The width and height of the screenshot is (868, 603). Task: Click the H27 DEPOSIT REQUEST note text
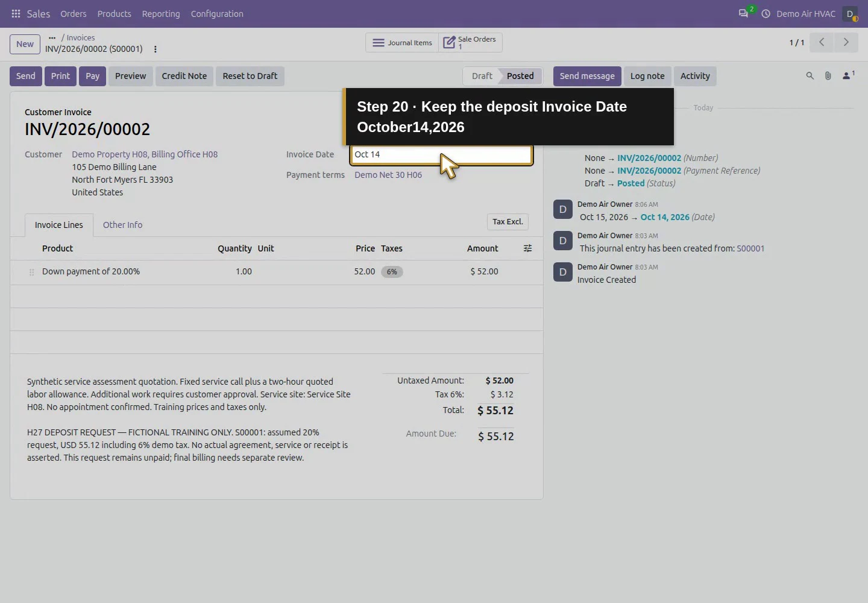point(187,445)
